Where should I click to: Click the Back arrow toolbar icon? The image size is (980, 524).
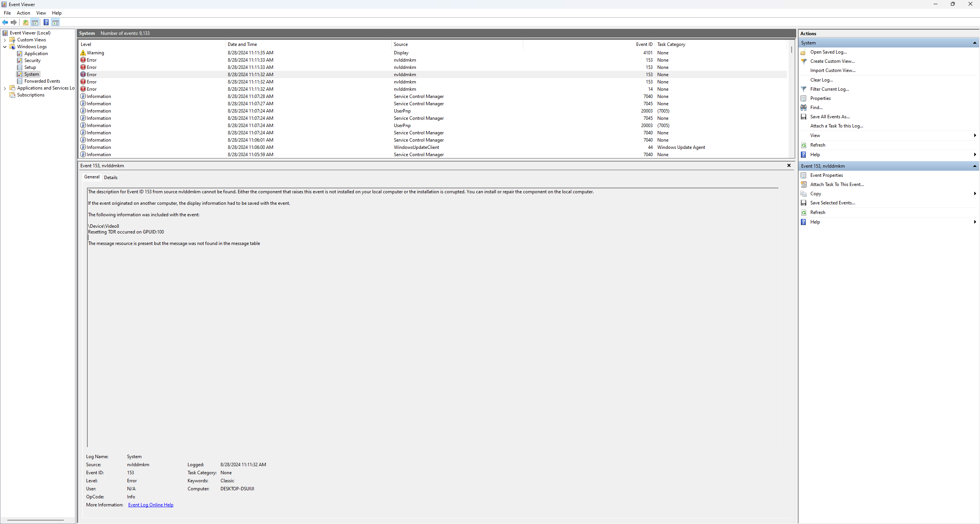click(5, 22)
